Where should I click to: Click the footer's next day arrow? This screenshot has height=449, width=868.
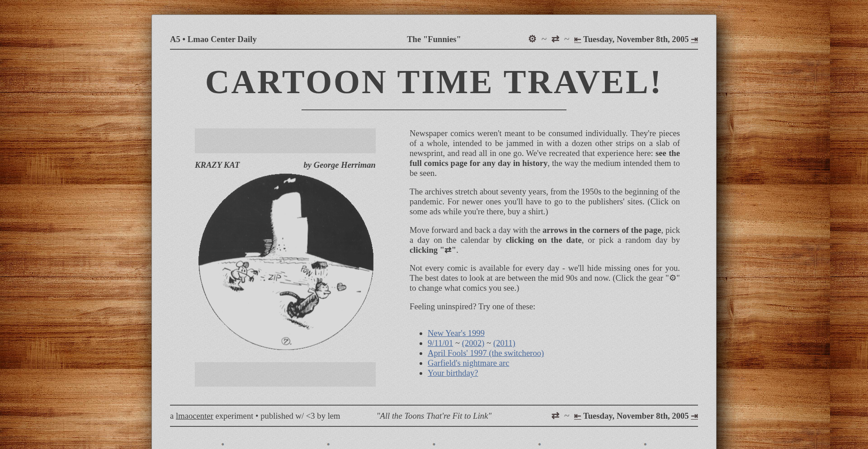point(694,416)
